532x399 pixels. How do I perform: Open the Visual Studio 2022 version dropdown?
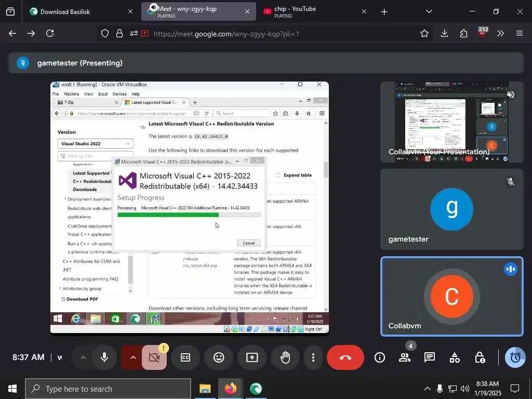(x=96, y=143)
